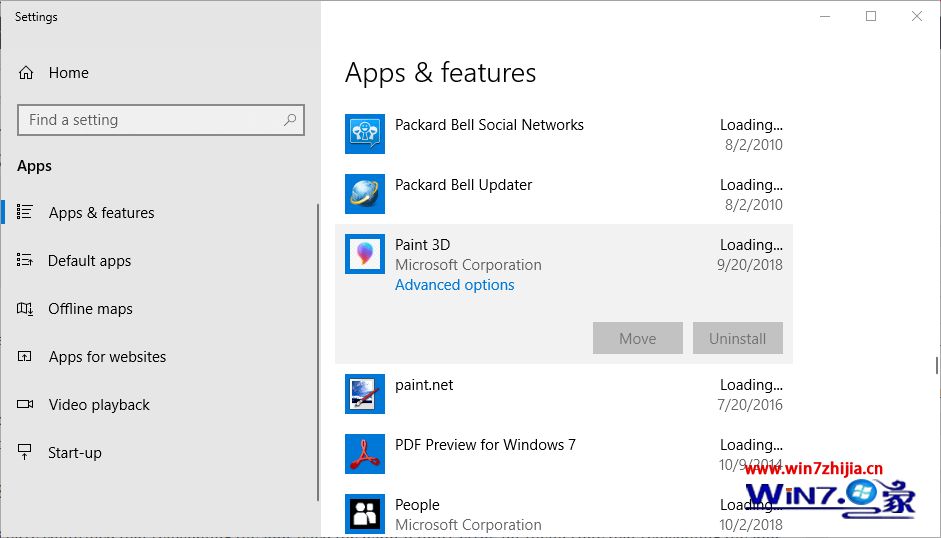This screenshot has height=538, width=941.
Task: Open Default apps section
Action: tap(89, 261)
